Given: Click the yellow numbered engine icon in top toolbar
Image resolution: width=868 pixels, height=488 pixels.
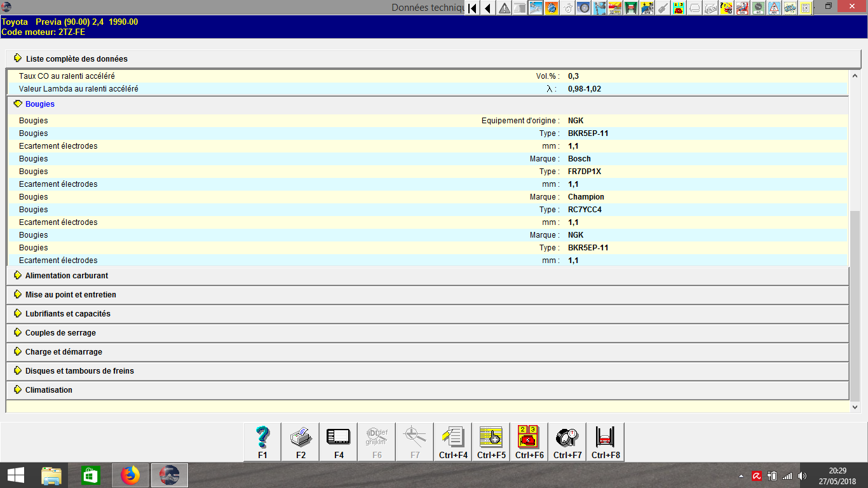Looking at the screenshot, I should click(679, 8).
